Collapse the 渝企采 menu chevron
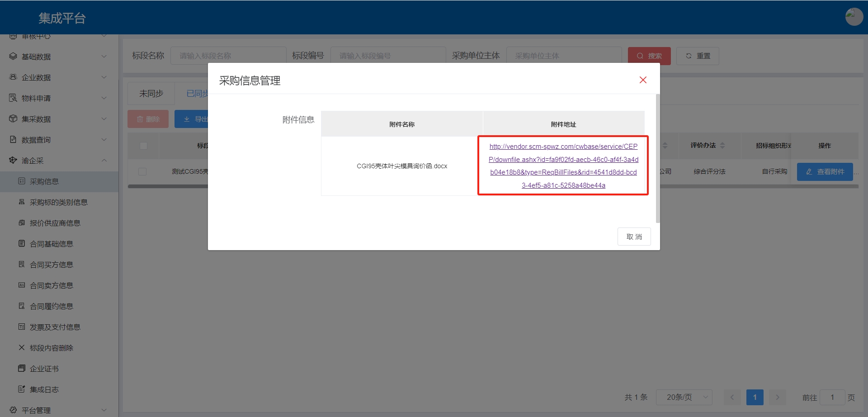The image size is (868, 417). pyautogui.click(x=104, y=161)
